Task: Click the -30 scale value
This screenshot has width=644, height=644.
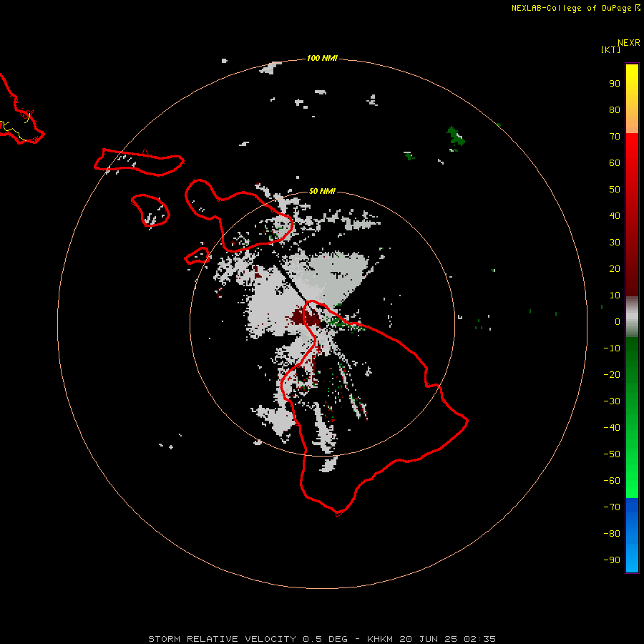Action: click(612, 401)
